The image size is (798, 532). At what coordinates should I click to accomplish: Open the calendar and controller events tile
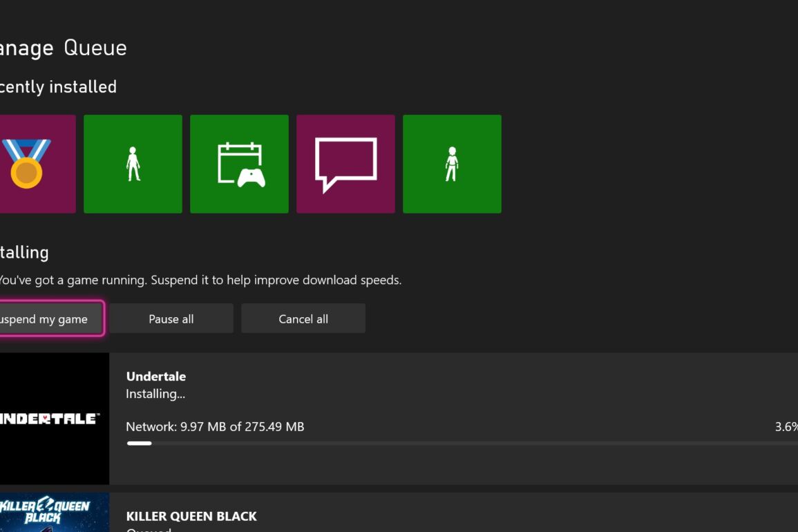coord(239,164)
